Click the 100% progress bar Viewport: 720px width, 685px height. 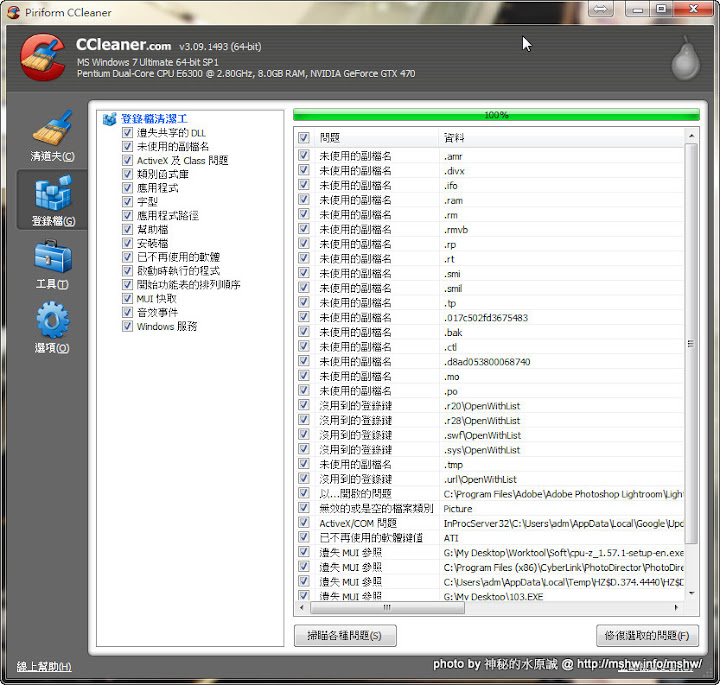(496, 115)
